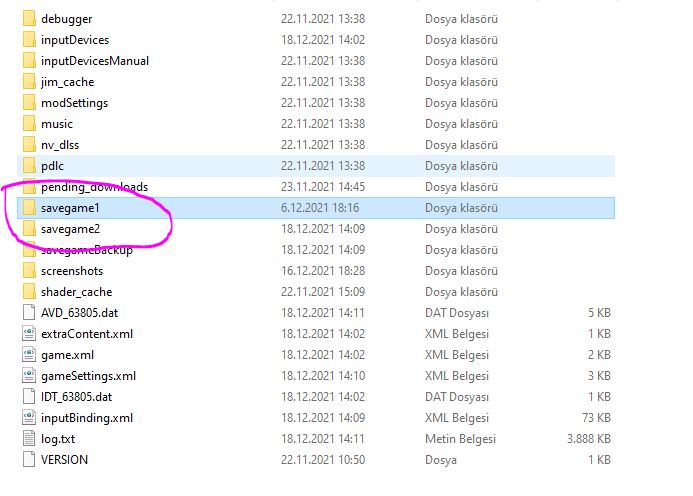Click the shader_cache folder name
Viewport: 693px width, 496px height.
click(77, 292)
